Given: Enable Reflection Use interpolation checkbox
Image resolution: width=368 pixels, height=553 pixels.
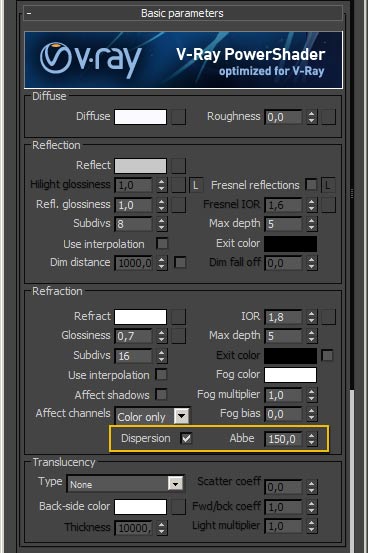Looking at the screenshot, I should [x=162, y=243].
